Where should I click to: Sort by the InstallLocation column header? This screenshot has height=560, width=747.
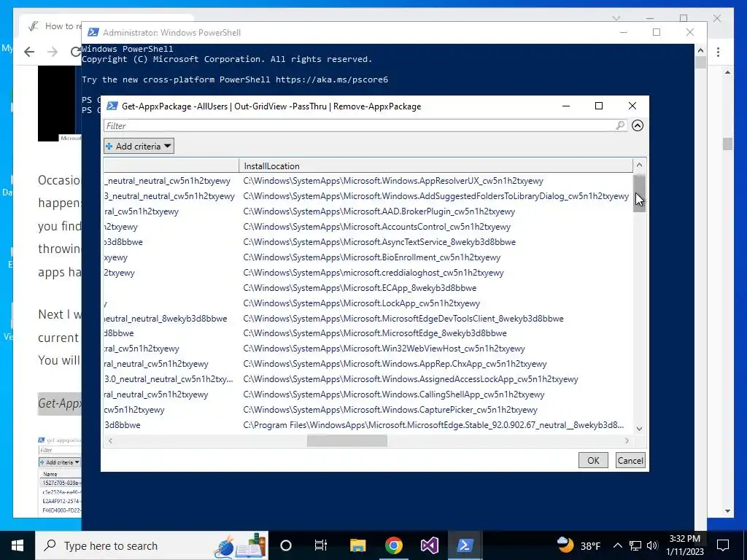click(x=436, y=166)
